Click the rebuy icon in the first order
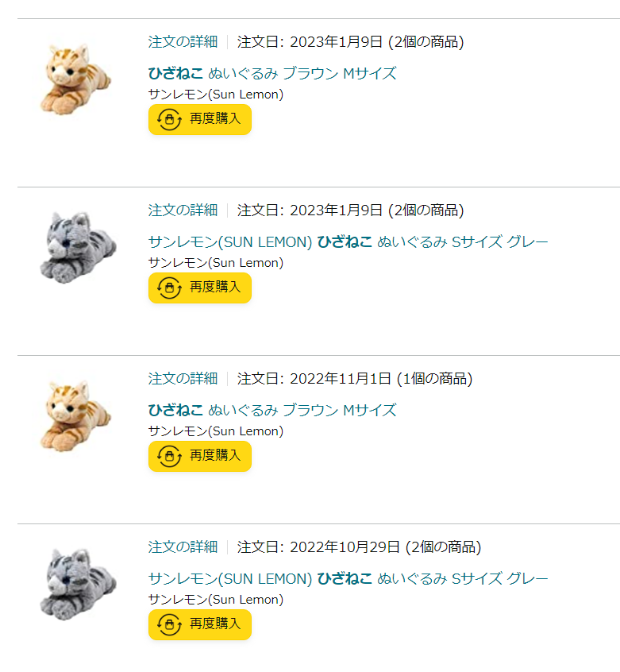Image resolution: width=620 pixels, height=672 pixels. [169, 119]
